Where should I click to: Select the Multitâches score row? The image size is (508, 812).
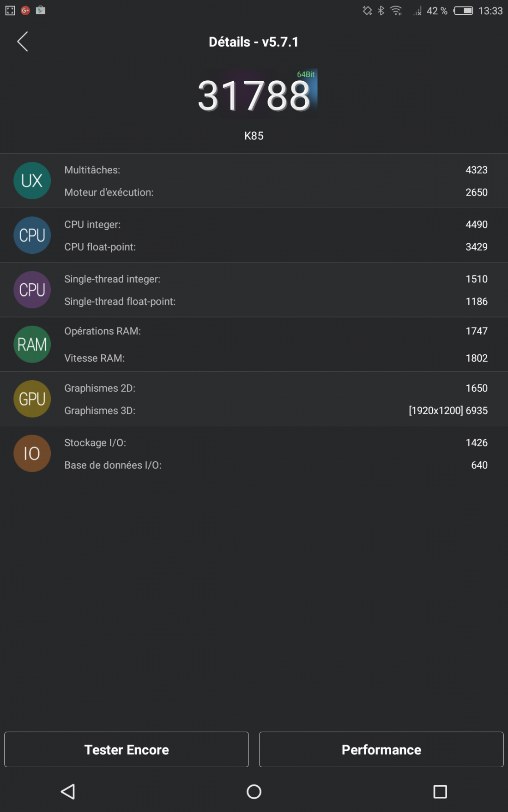(276, 170)
